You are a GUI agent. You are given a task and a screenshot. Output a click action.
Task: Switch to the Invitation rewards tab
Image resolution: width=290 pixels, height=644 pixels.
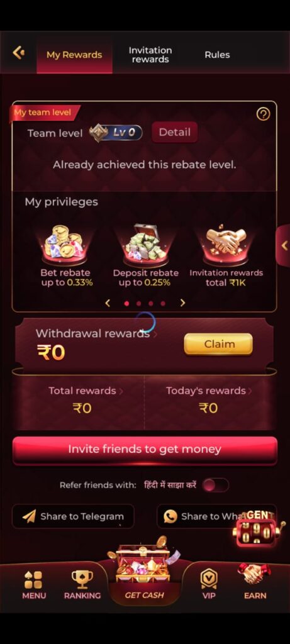pos(150,55)
